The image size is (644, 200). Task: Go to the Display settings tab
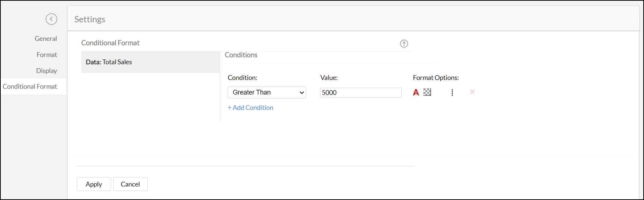pos(46,71)
